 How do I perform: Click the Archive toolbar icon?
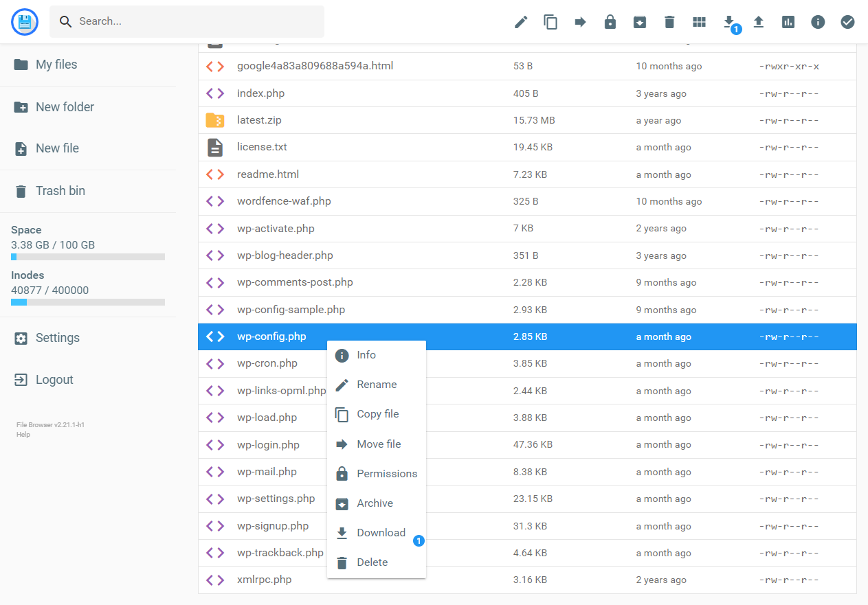[x=640, y=21]
